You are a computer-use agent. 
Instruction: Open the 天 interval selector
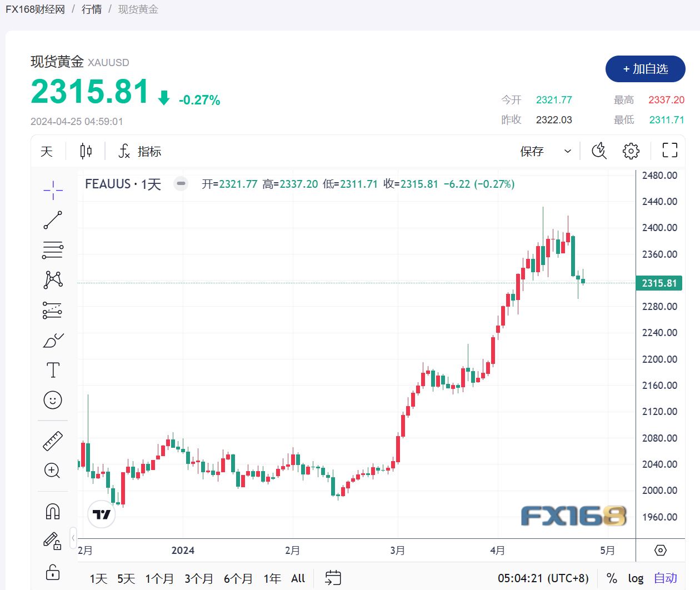[47, 151]
